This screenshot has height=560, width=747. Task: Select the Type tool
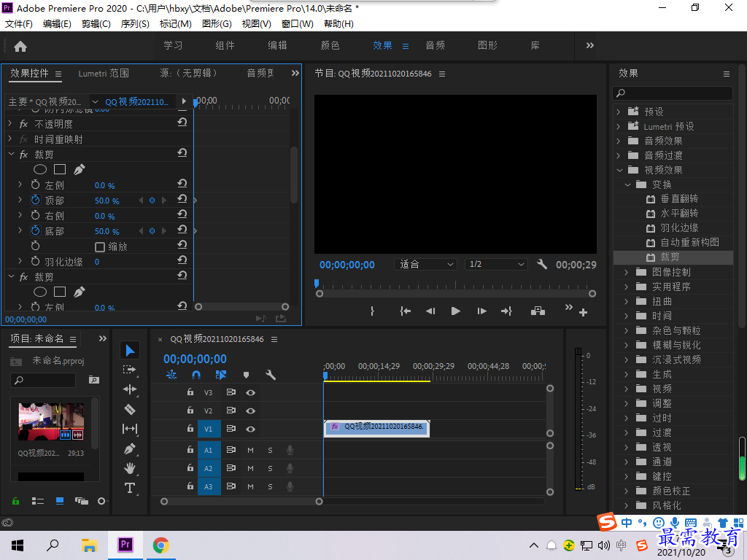click(130, 488)
